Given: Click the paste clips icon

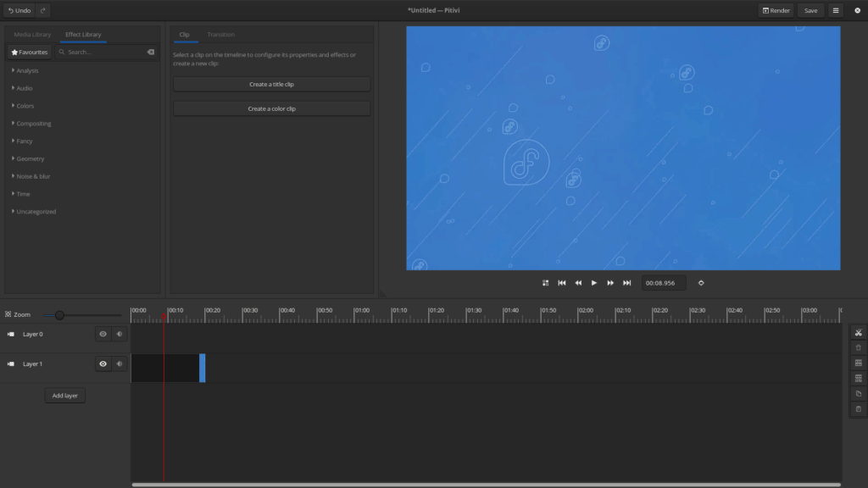Looking at the screenshot, I should pos(858,409).
